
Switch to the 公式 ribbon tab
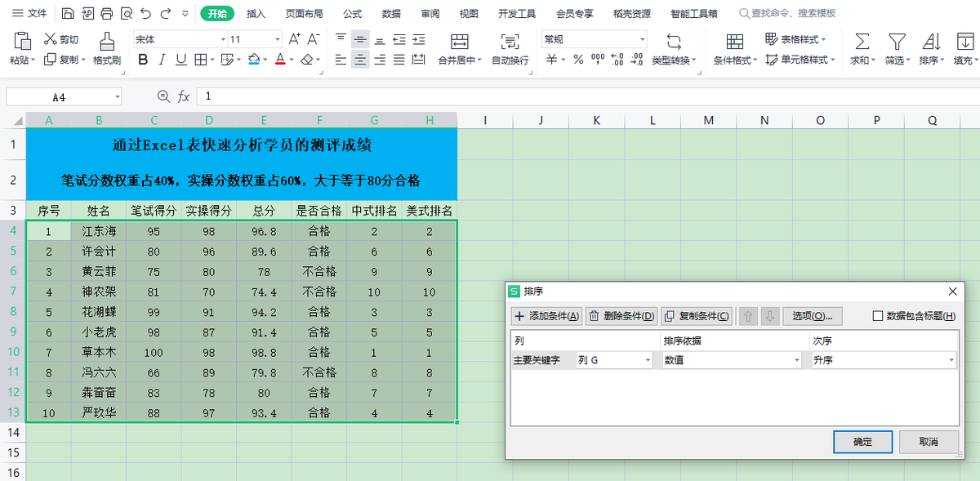[x=353, y=13]
